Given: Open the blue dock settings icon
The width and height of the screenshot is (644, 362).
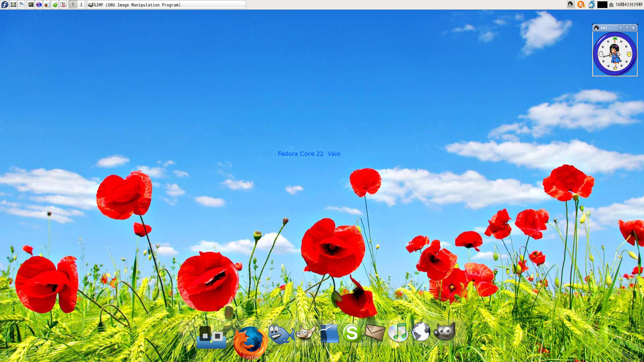Looking at the screenshot, I should tap(211, 337).
